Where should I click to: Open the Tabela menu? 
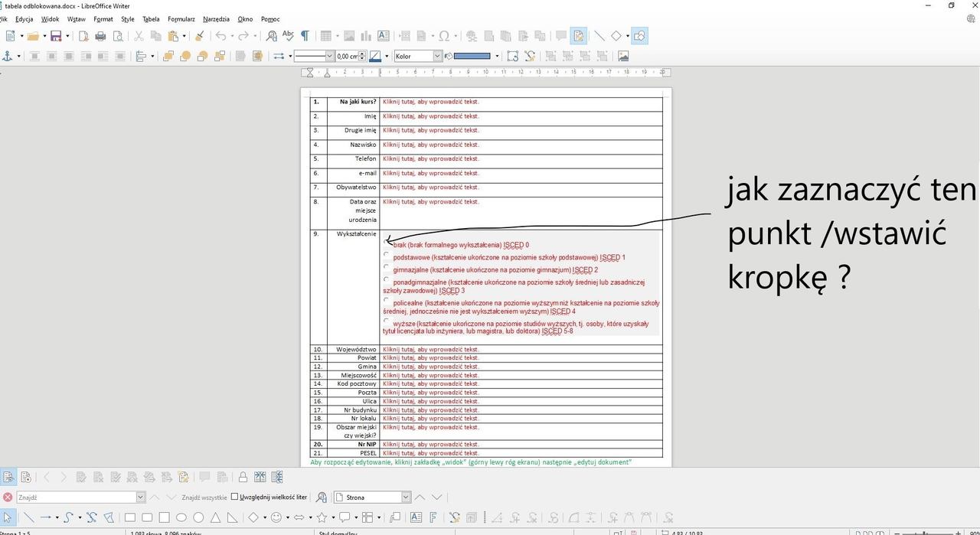(x=151, y=19)
